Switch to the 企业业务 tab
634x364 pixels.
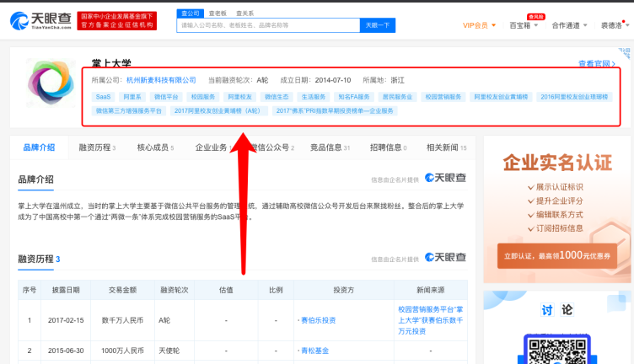pyautogui.click(x=213, y=147)
